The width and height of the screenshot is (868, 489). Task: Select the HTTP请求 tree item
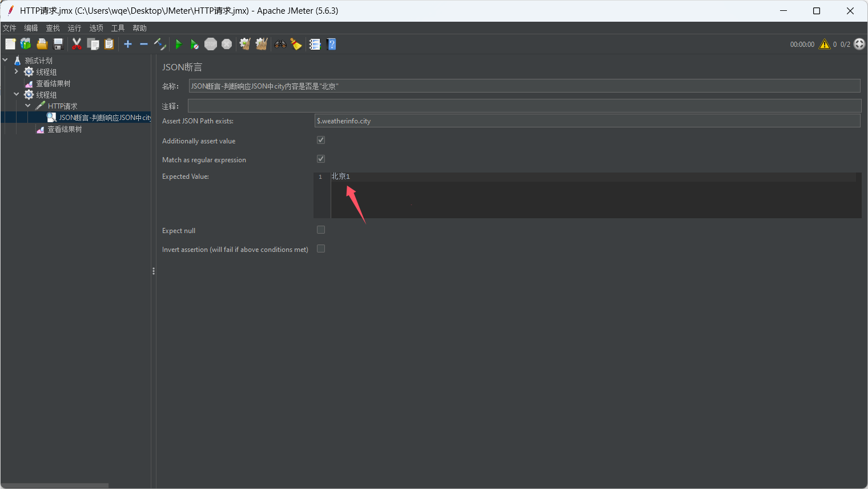click(62, 106)
